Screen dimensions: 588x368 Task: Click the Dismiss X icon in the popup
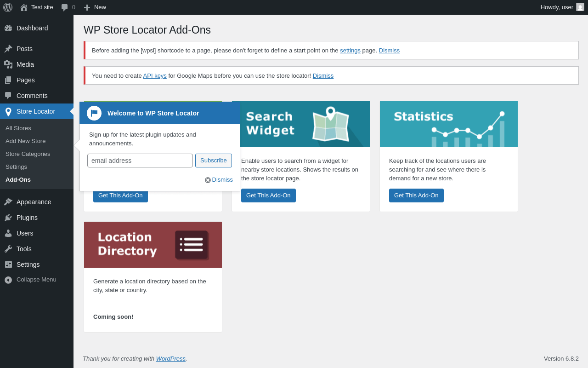coord(208,180)
